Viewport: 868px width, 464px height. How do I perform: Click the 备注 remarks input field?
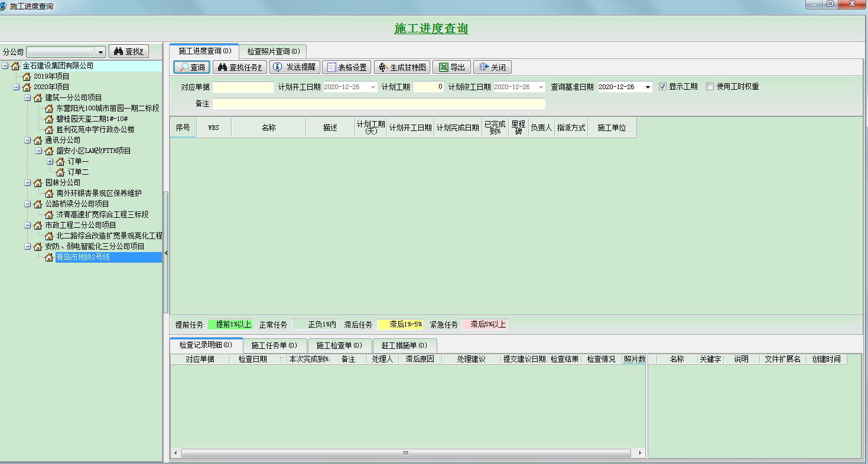378,104
